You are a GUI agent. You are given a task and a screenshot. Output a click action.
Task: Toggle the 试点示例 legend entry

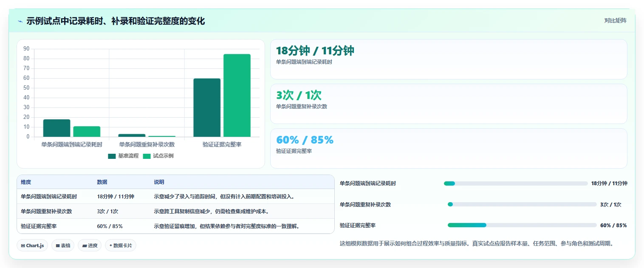tap(158, 156)
